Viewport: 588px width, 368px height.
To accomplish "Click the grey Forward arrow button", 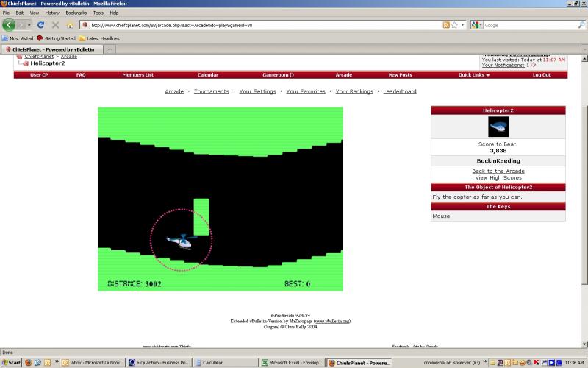I will [21, 25].
